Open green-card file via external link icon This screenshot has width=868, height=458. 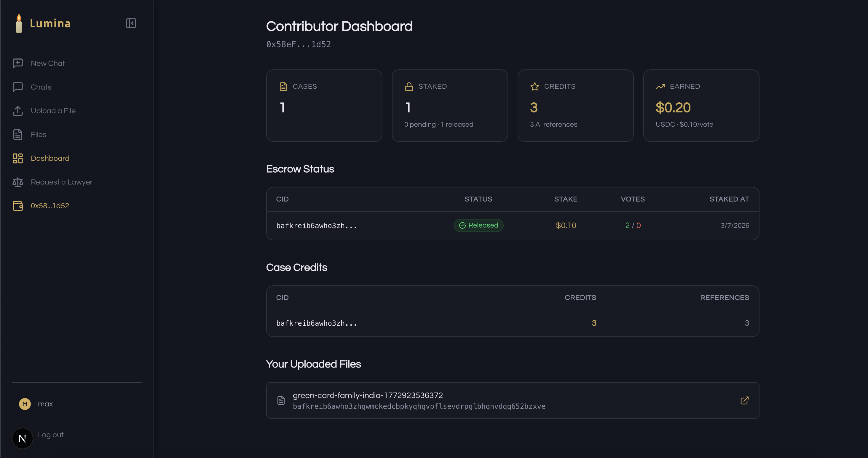744,400
